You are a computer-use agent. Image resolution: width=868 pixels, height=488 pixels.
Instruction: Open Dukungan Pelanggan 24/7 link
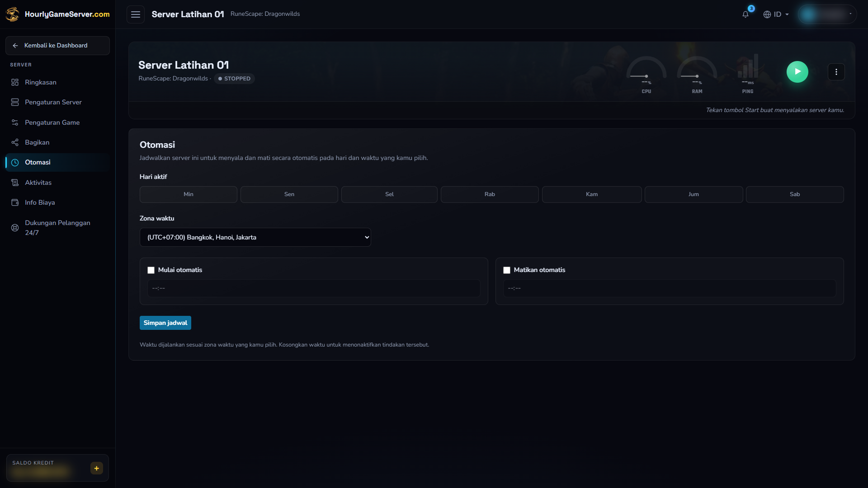point(57,228)
